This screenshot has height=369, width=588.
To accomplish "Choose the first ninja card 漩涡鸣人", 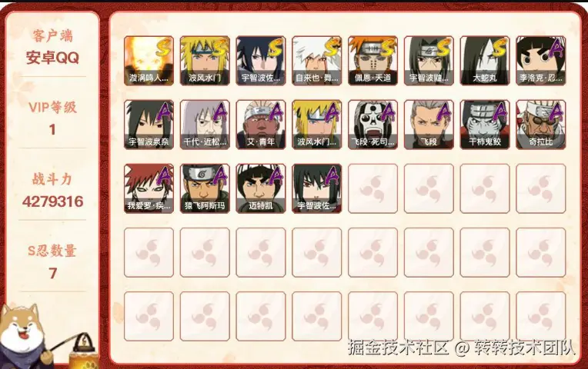I will pos(149,61).
